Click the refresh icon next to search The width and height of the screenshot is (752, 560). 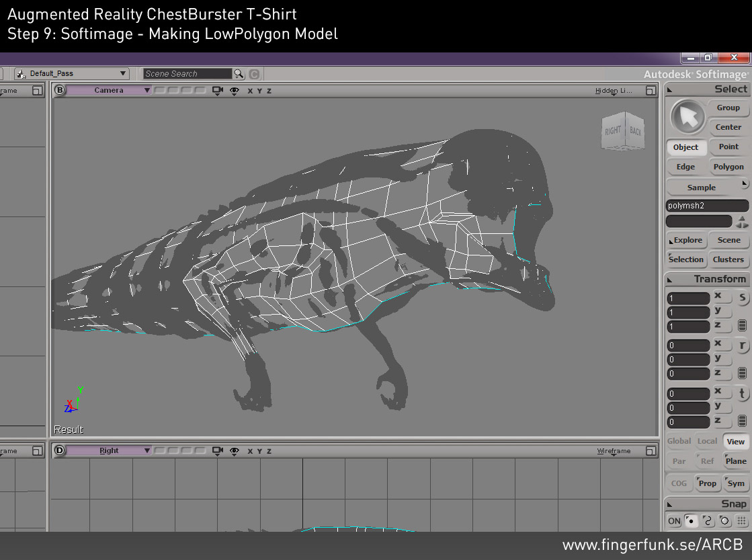(254, 74)
